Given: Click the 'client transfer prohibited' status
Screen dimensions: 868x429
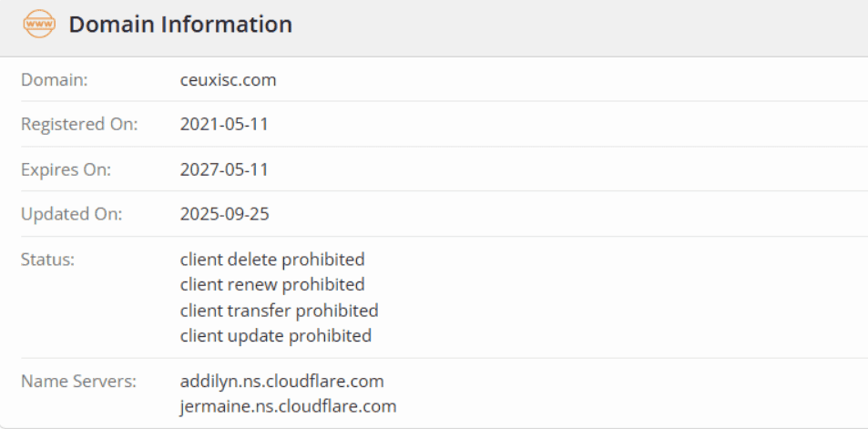Looking at the screenshot, I should click(x=279, y=311).
